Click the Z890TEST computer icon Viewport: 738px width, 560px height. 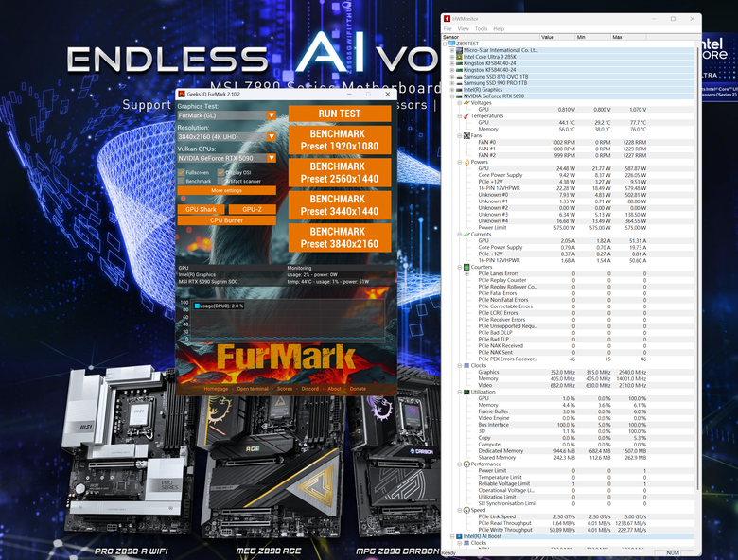tap(452, 44)
